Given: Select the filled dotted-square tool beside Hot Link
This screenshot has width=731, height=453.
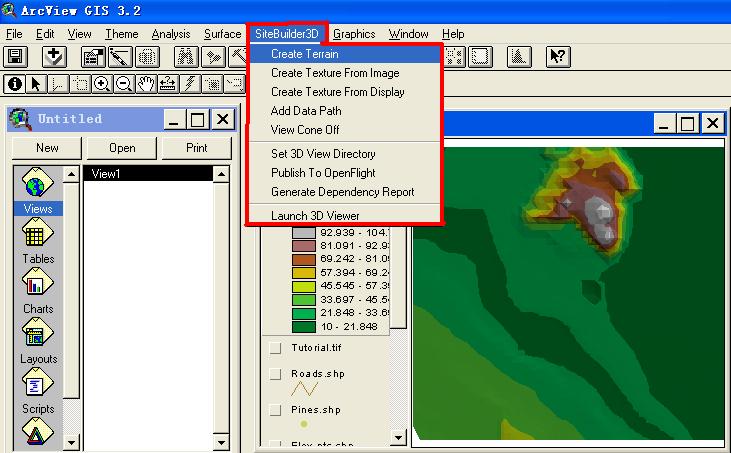Looking at the screenshot, I should coord(212,84).
